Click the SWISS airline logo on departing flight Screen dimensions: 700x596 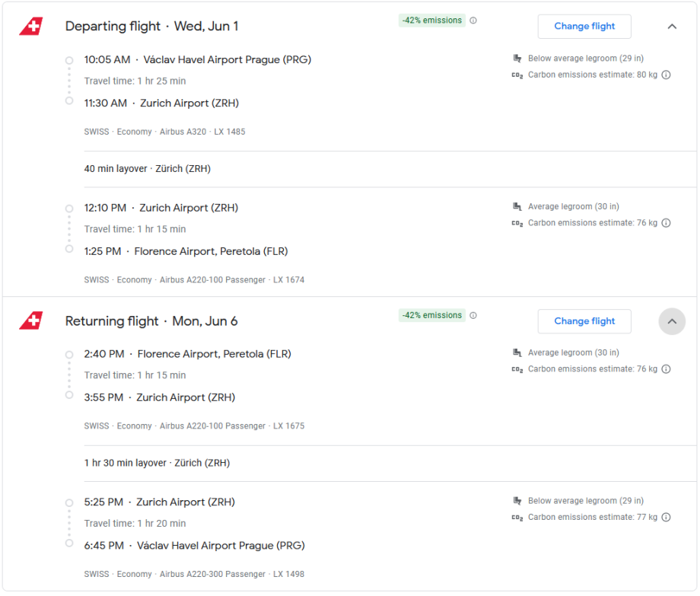pos(31,27)
